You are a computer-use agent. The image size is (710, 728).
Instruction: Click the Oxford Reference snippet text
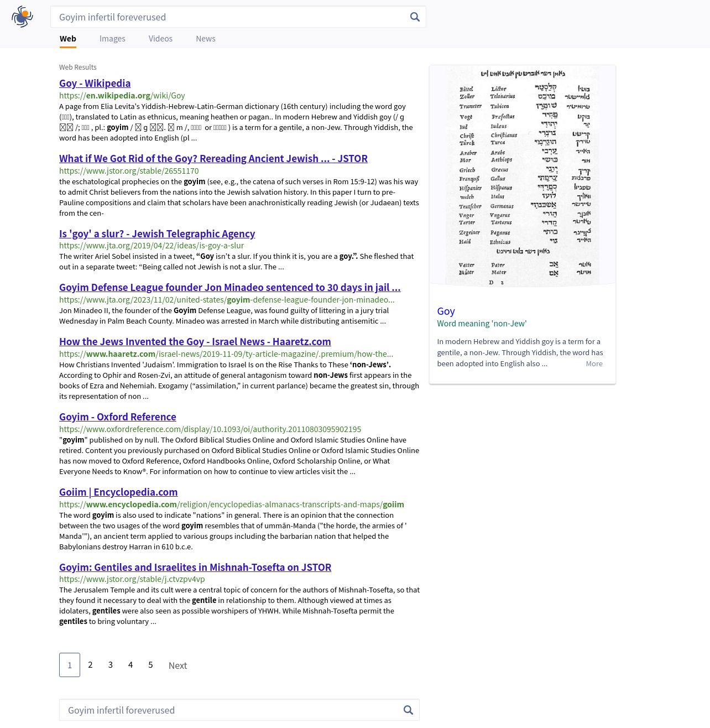(239, 456)
